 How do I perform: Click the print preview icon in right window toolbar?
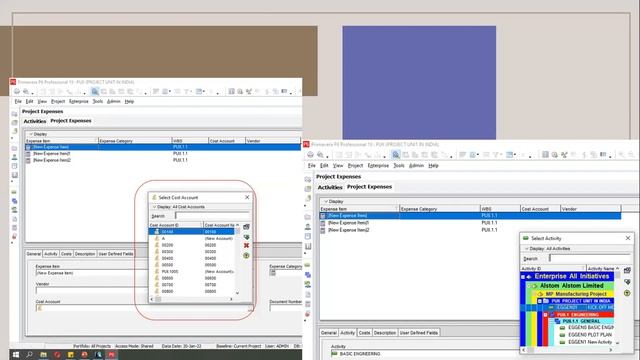[x=320, y=155]
